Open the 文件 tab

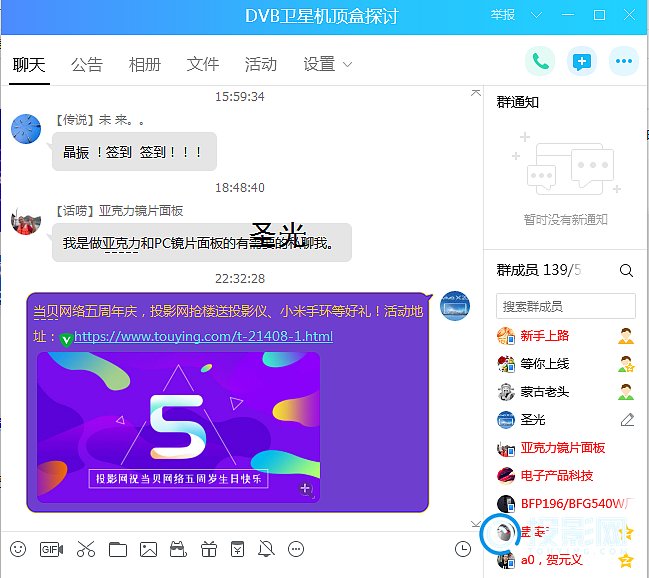202,65
